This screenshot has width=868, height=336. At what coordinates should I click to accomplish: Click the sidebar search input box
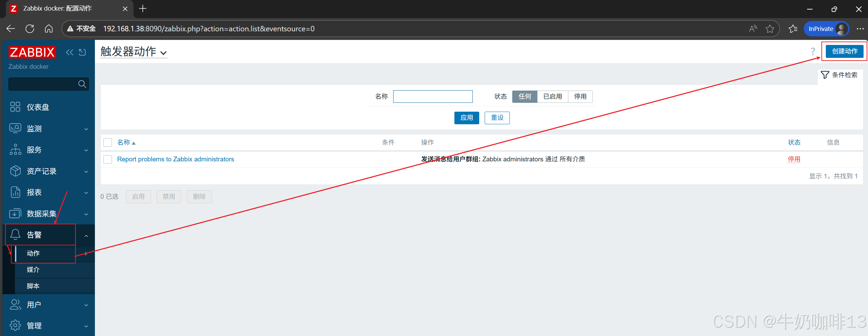coord(48,84)
